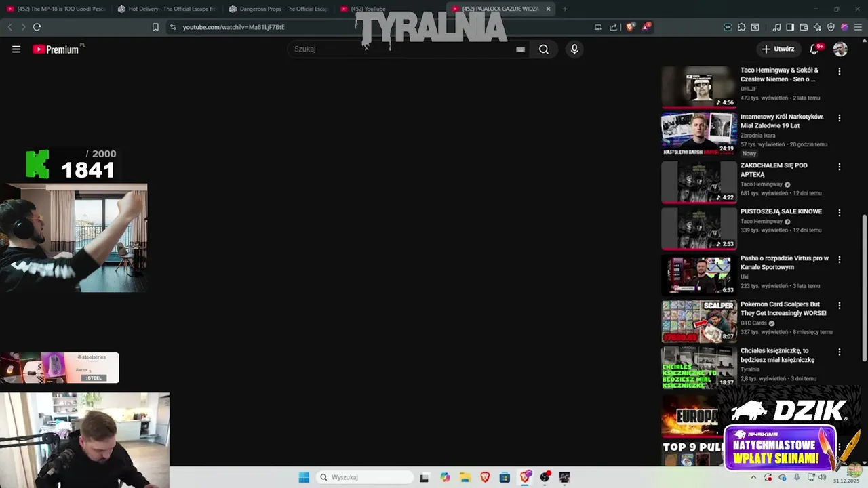Image resolution: width=868 pixels, height=488 pixels.
Task: Click the Uki channel name
Action: 745,277
